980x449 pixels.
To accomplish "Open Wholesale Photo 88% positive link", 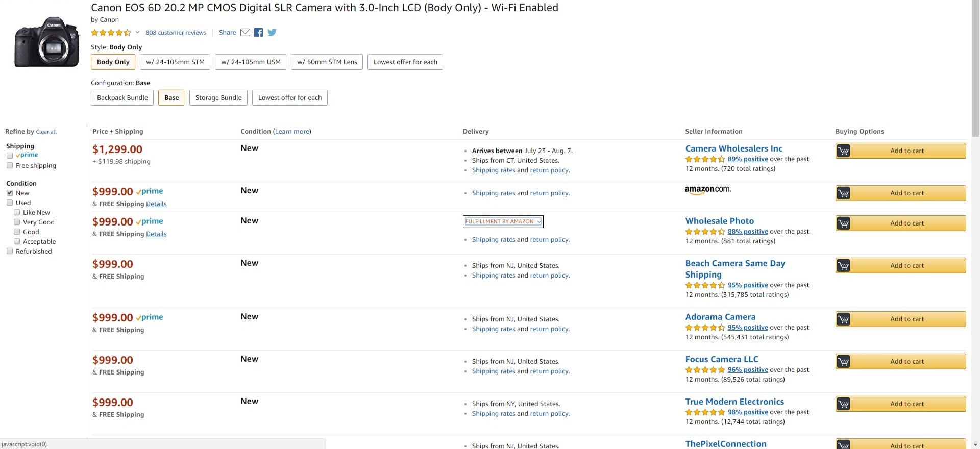I will pos(748,232).
